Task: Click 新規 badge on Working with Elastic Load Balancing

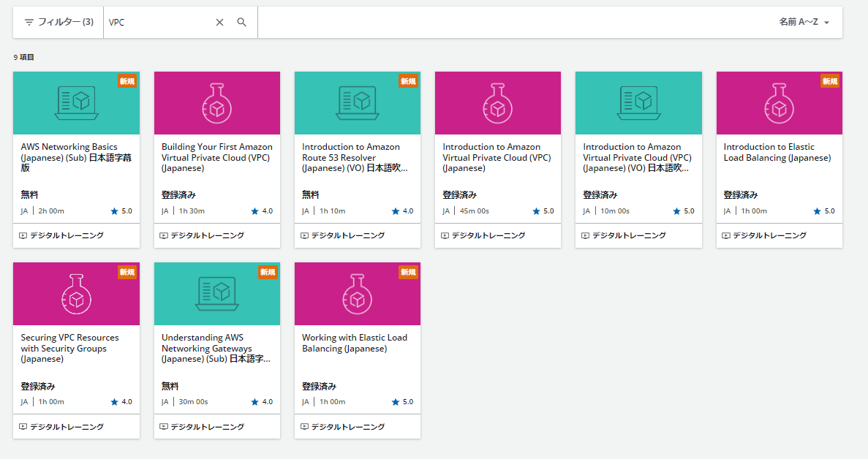Action: point(409,272)
